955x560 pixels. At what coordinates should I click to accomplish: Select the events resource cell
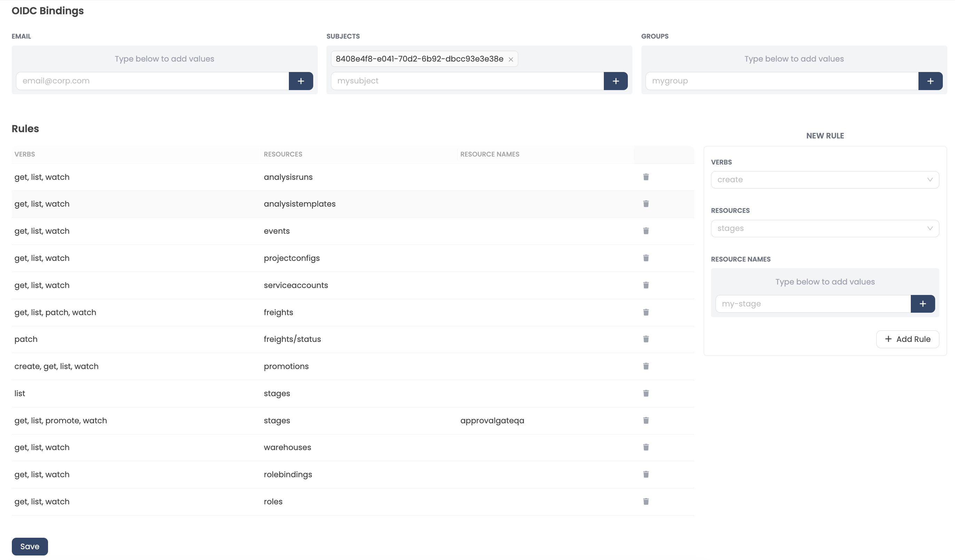(277, 231)
